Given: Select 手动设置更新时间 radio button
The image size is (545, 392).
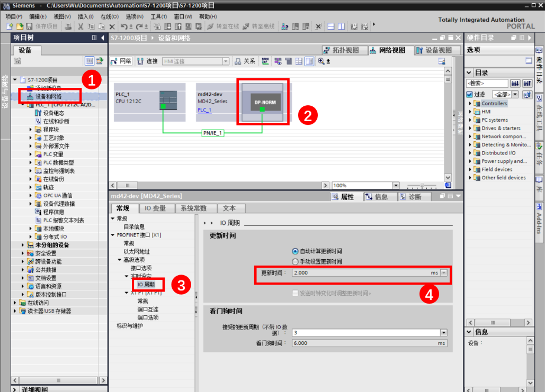Looking at the screenshot, I should click(x=296, y=261).
